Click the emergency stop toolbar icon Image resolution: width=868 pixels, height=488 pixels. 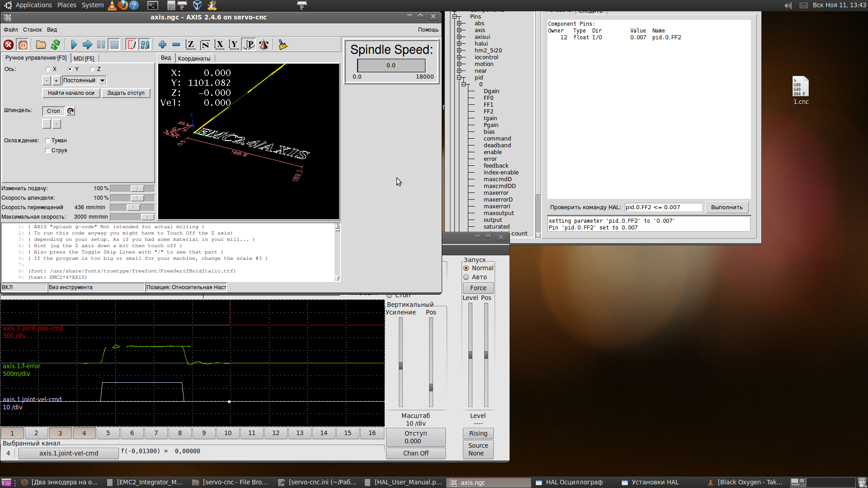(9, 45)
